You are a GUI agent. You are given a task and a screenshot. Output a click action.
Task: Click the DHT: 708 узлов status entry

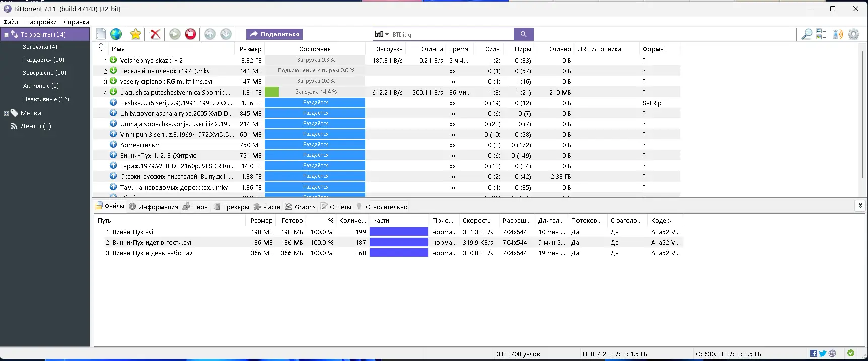(517, 354)
